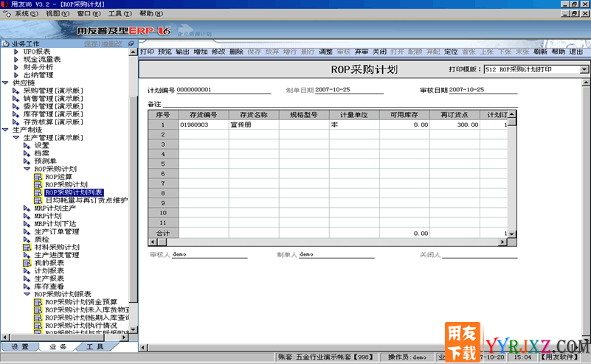
Task: Open the 帮助(H) menu
Action: pyautogui.click(x=151, y=13)
